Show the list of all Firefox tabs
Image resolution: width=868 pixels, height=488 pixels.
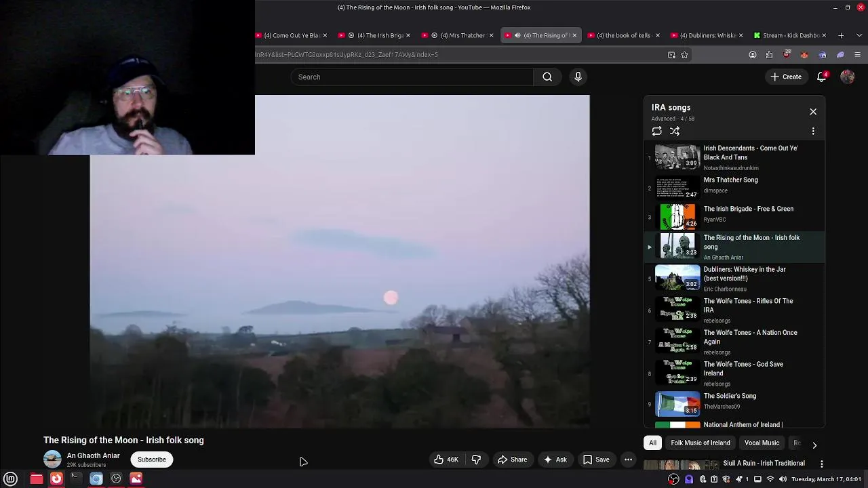pos(858,35)
